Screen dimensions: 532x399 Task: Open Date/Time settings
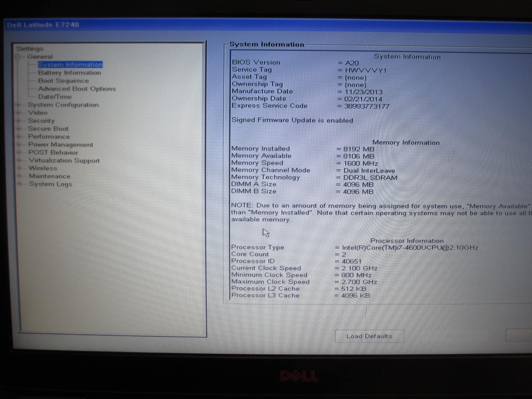pyautogui.click(x=55, y=97)
